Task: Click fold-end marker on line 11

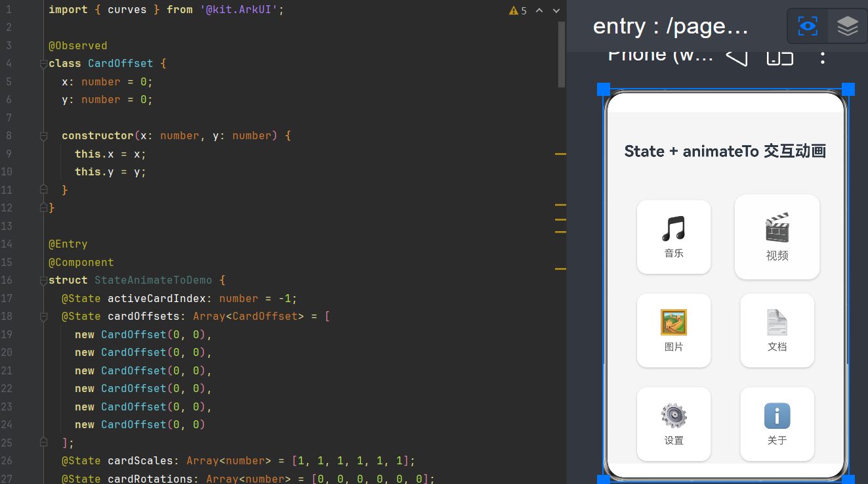Action: 43,190
